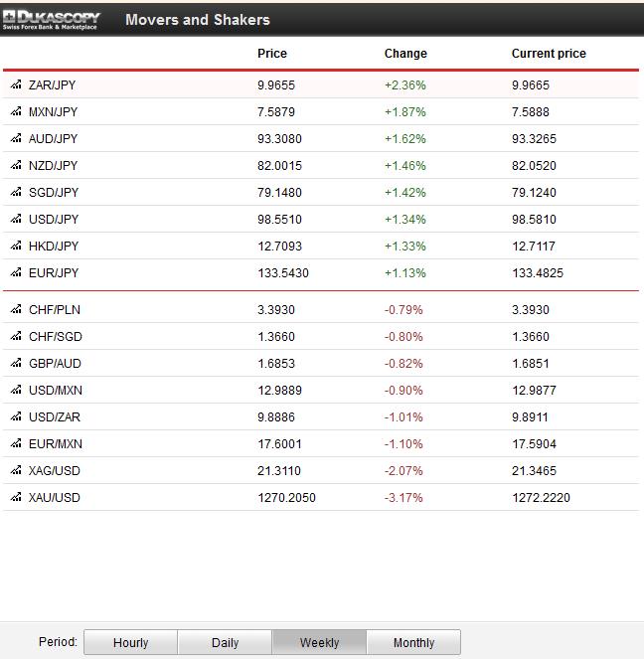Click the chart icon beside XAG/USD
Image resolution: width=644 pixels, height=659 pixels.
click(x=16, y=470)
